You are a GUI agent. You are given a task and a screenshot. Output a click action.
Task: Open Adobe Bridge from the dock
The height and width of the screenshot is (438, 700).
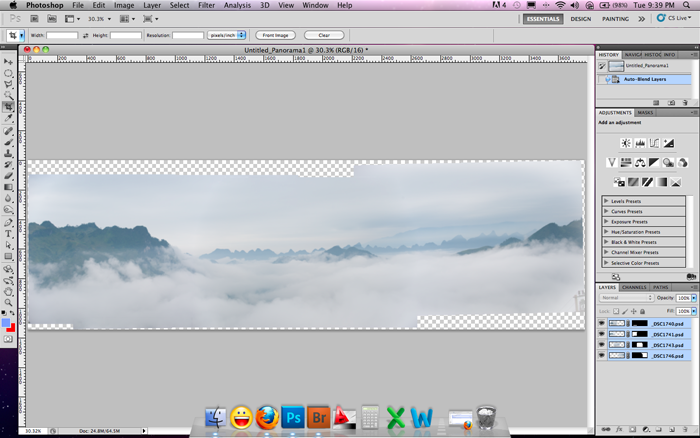point(320,417)
